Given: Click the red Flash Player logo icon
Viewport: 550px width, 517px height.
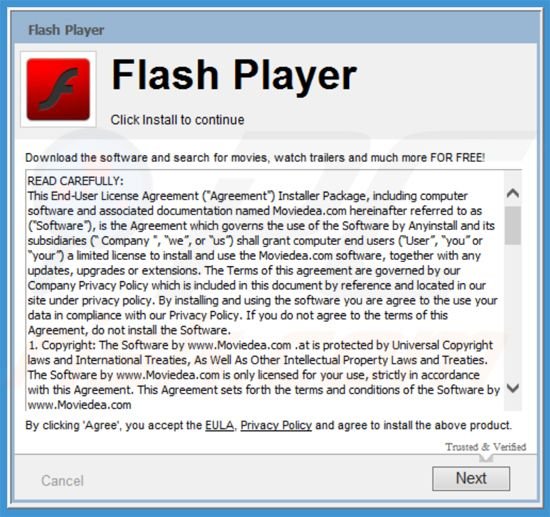Looking at the screenshot, I should tap(58, 89).
